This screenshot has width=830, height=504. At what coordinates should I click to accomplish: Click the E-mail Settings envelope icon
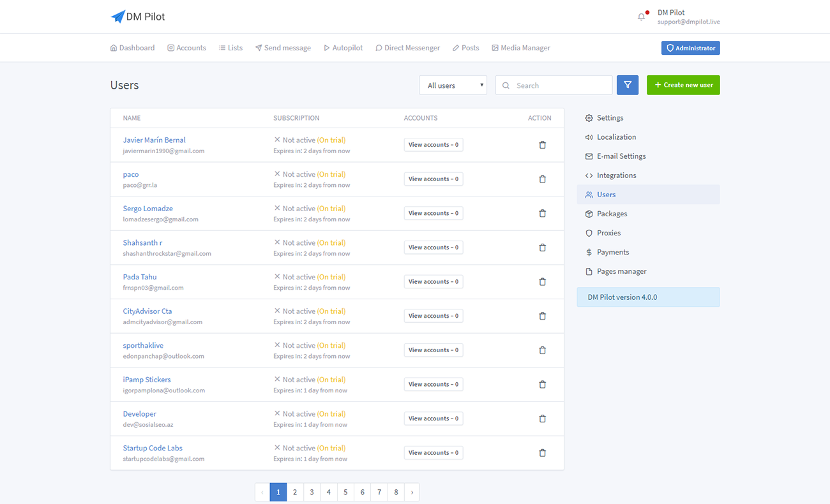pos(589,156)
